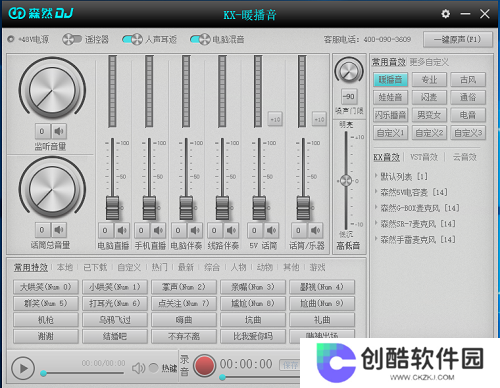The width and height of the screenshot is (500, 388).
Task: Select the 自定义1 preset button
Action: (x=390, y=133)
